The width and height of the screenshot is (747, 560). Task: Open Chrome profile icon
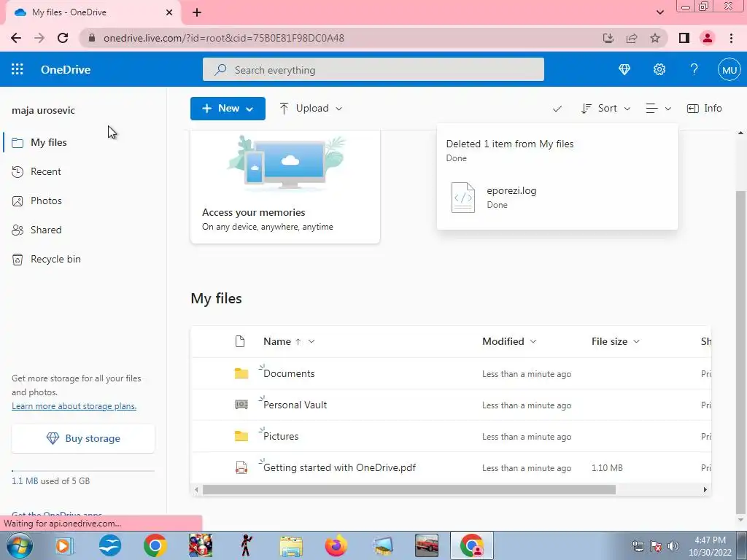708,38
